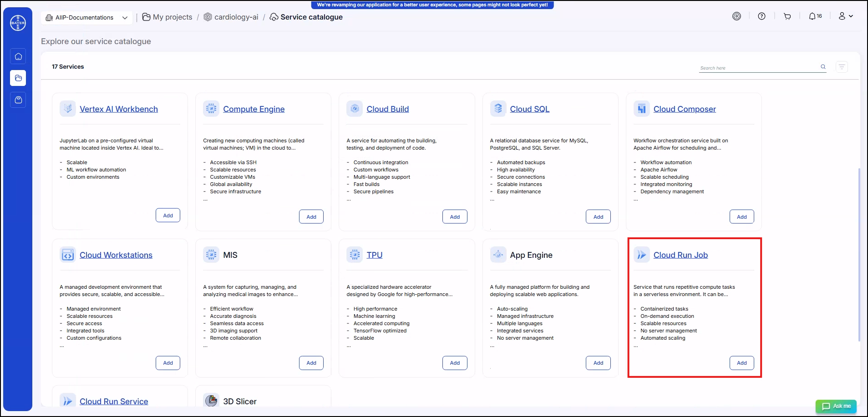868x417 pixels.
Task: Click the Explore our service catalogue heading
Action: point(96,41)
